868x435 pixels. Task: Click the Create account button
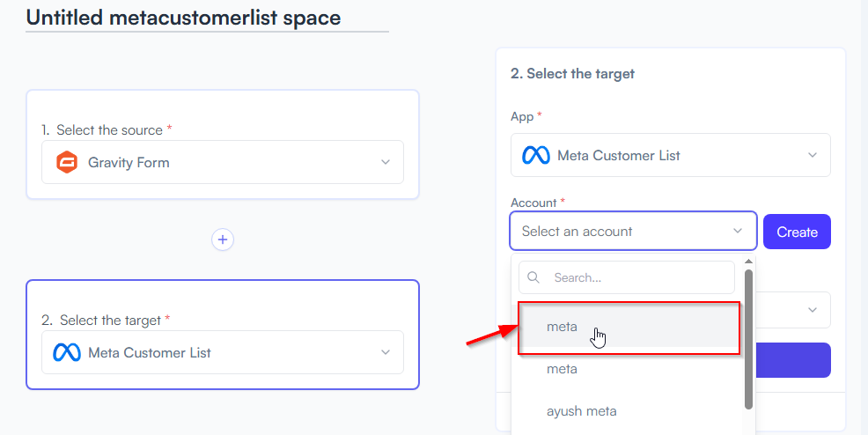[797, 232]
